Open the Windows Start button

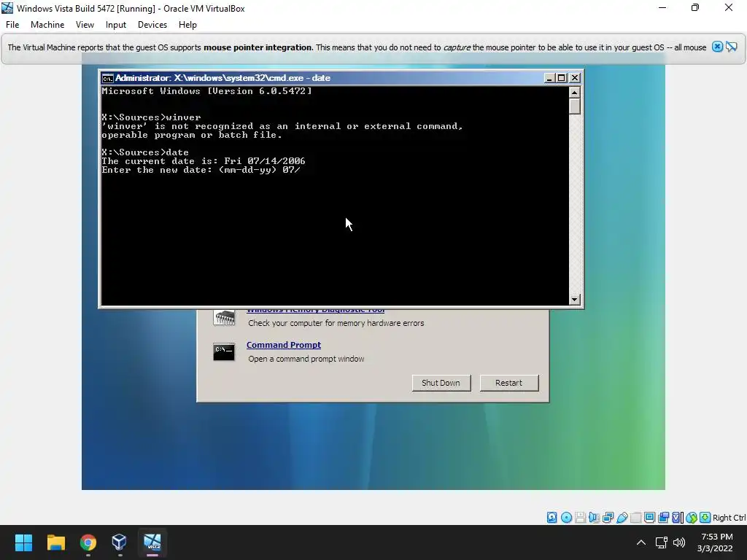point(23,542)
